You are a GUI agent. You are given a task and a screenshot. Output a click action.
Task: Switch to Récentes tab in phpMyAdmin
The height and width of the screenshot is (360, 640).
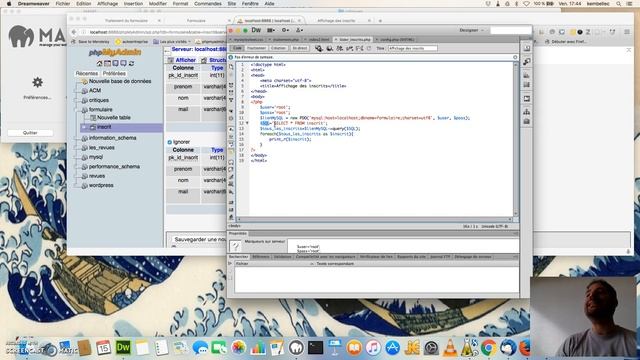(87, 73)
